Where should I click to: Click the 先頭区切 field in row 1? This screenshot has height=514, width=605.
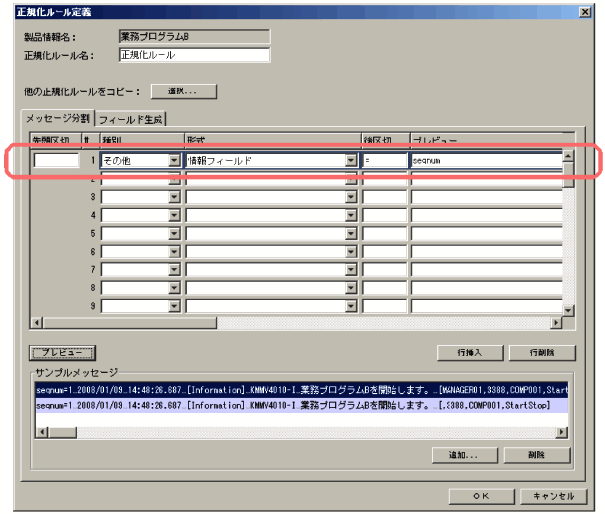pyautogui.click(x=55, y=160)
